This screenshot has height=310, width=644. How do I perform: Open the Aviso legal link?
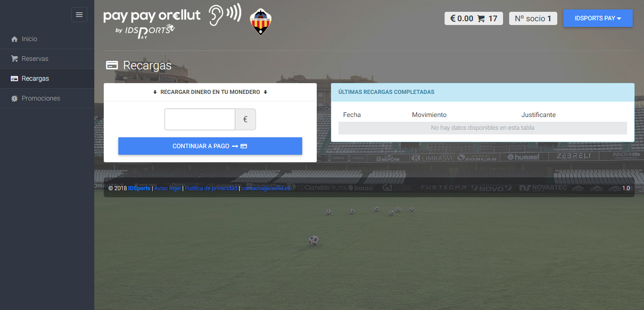click(167, 188)
